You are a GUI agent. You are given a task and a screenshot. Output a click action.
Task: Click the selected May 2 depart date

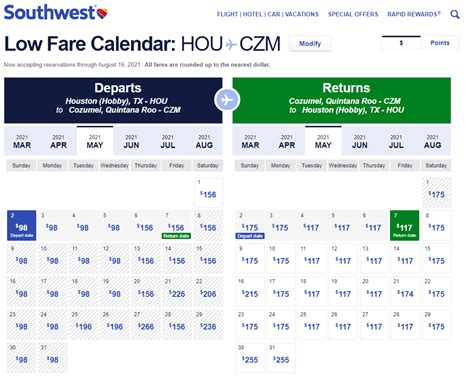22,225
